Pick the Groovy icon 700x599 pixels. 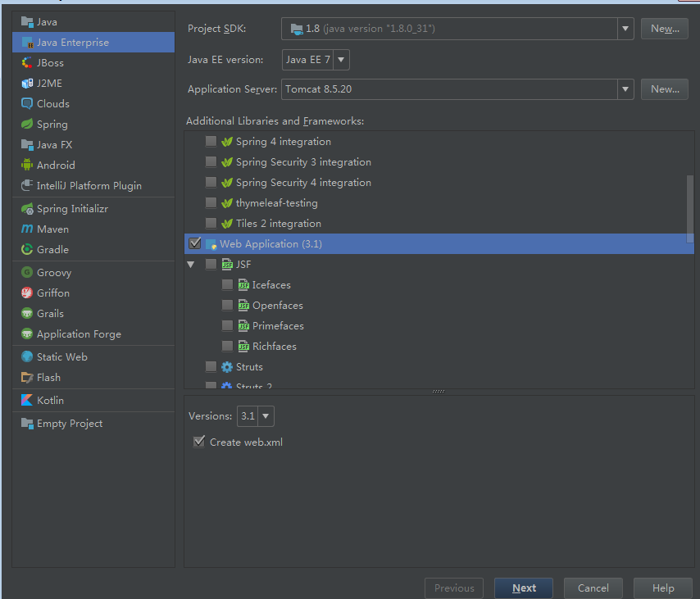pyautogui.click(x=27, y=272)
